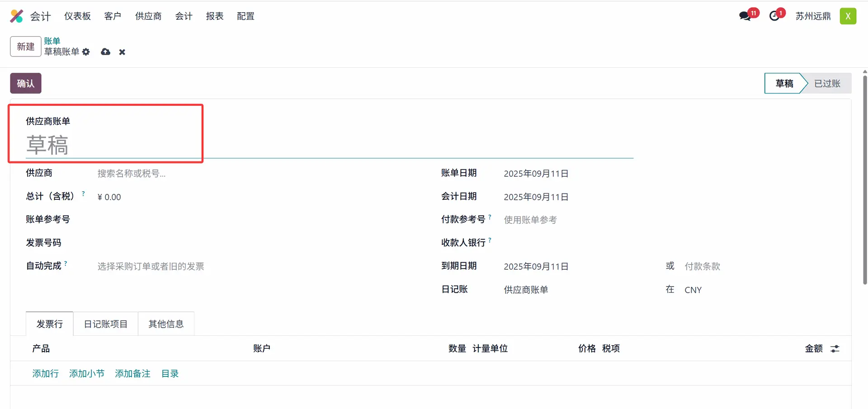Click the green user avatar X icon
The image size is (868, 409).
pyautogui.click(x=848, y=16)
